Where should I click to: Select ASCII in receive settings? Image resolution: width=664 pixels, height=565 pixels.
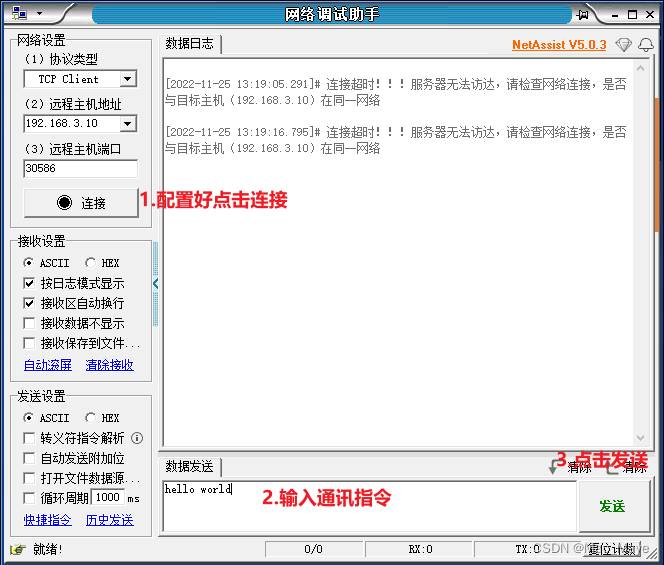(46, 263)
